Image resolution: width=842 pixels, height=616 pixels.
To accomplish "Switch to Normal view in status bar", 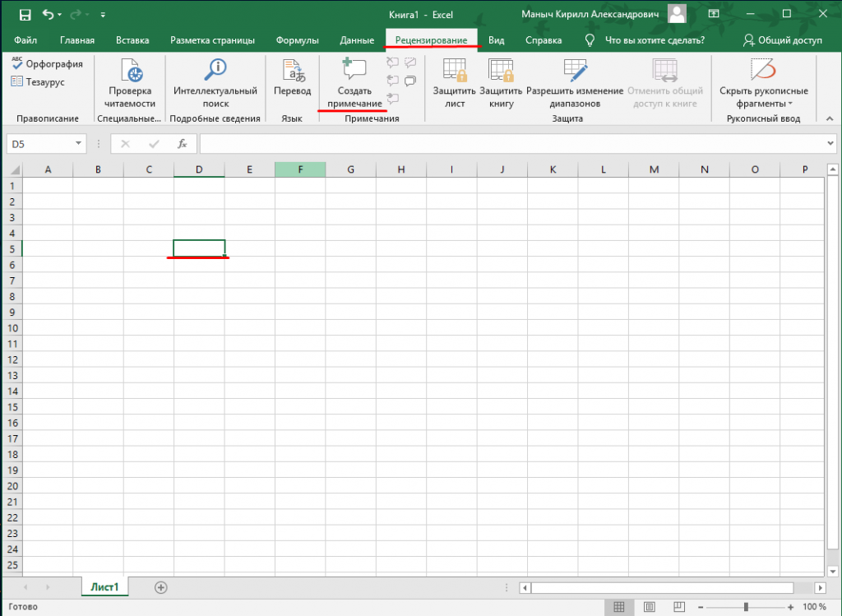I will pyautogui.click(x=618, y=607).
